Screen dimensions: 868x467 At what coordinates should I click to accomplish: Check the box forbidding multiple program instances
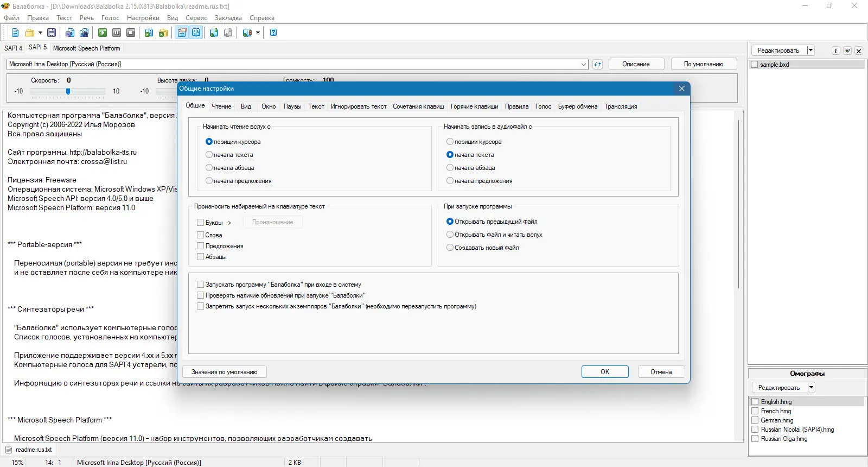(200, 306)
